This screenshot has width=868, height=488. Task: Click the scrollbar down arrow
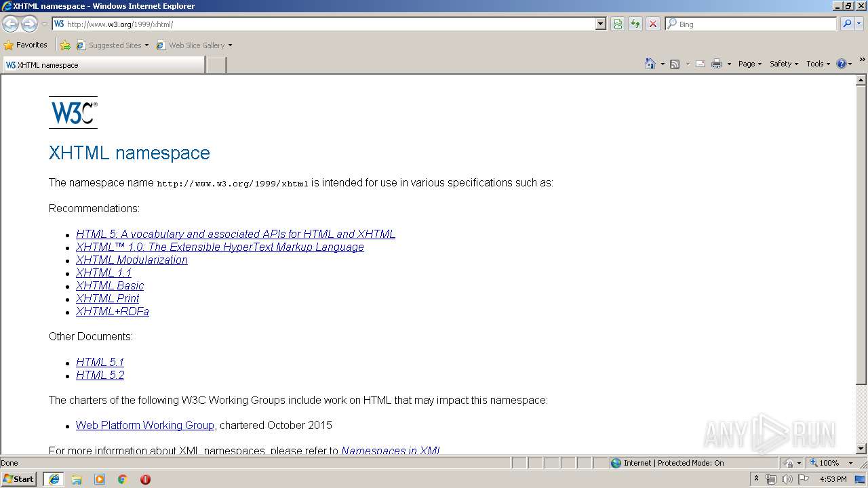[861, 449]
